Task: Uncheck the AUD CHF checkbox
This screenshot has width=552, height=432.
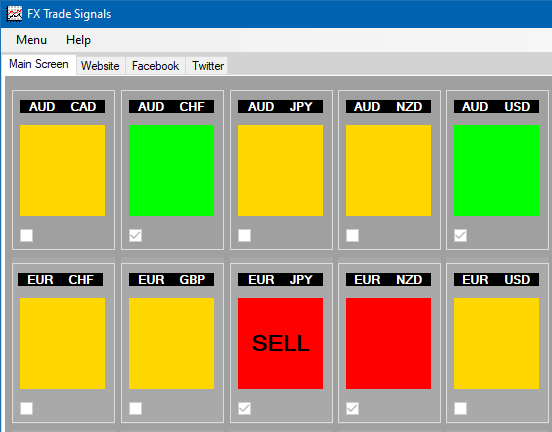Action: point(136,235)
